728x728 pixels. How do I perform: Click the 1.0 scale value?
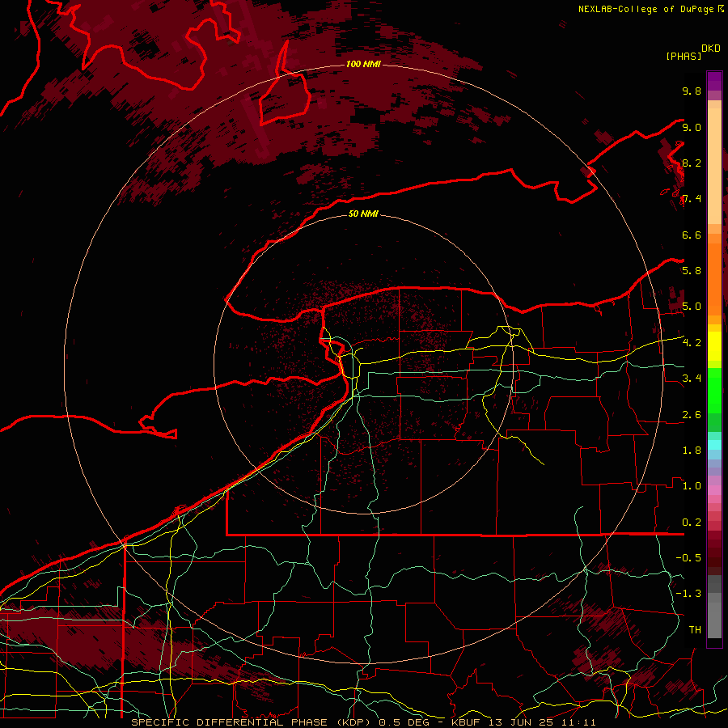click(692, 485)
